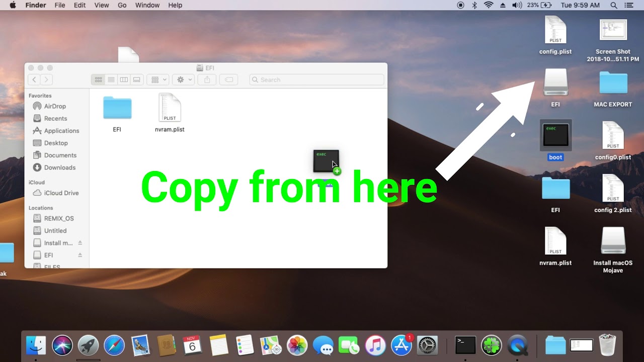This screenshot has width=644, height=362.
Task: Open Clover Configurator from the Dock
Action: pos(492,345)
